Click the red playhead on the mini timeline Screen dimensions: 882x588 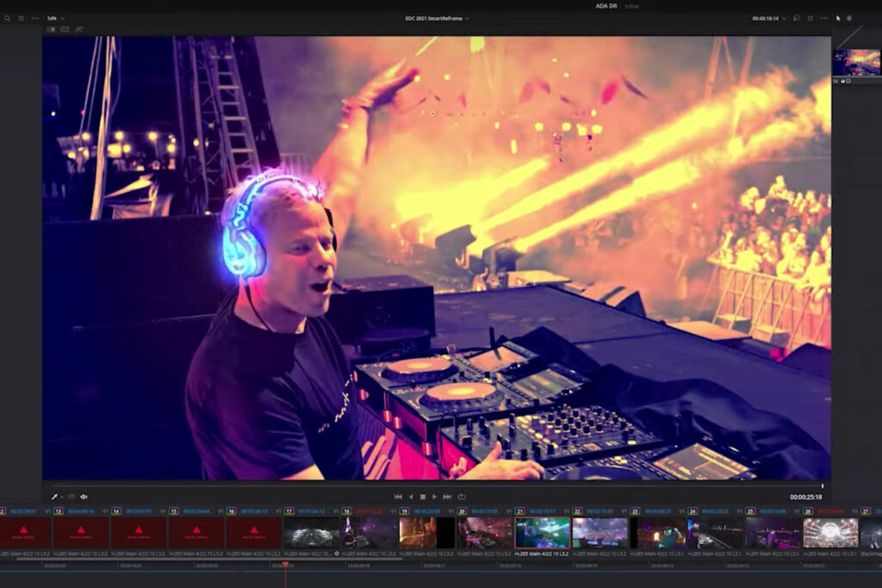pyautogui.click(x=285, y=565)
